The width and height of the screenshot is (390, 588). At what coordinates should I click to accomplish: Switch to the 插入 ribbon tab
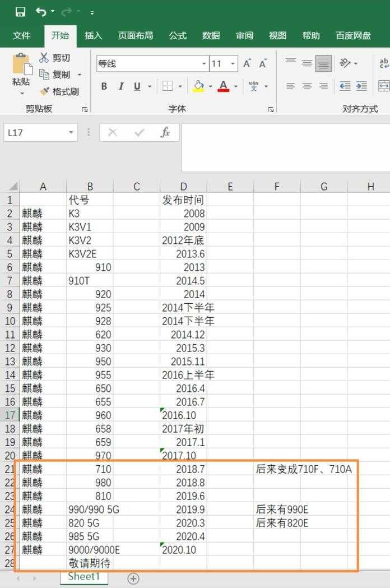[x=93, y=36]
